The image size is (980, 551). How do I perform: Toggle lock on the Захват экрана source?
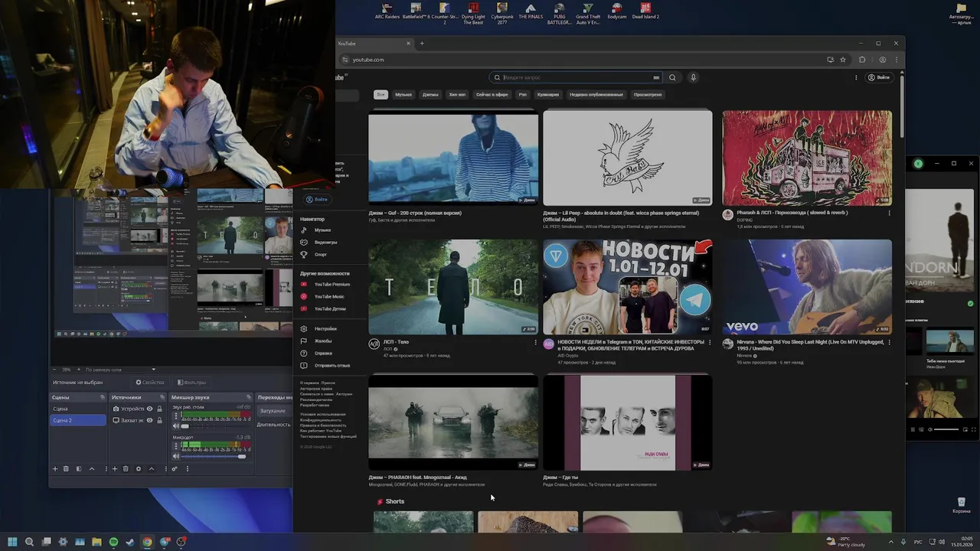pyautogui.click(x=159, y=420)
